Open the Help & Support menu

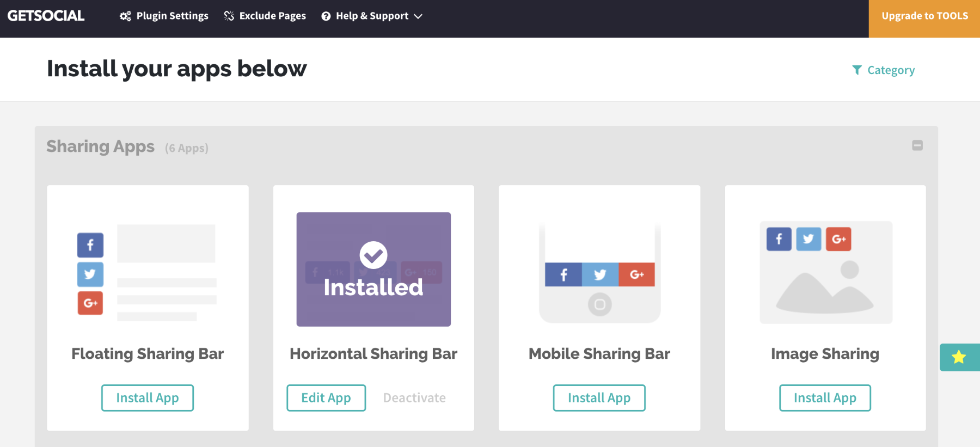(x=372, y=16)
